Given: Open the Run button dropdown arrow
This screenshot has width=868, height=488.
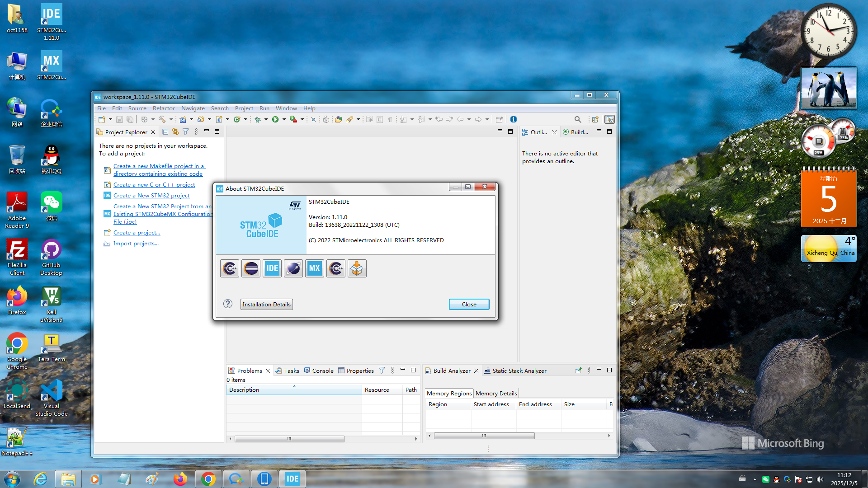Looking at the screenshot, I should 284,119.
